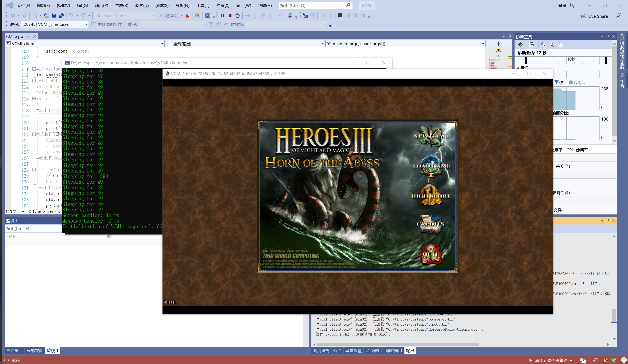The width and height of the screenshot is (628, 364).
Task: Collapse the #if defined region at line 111
Action: pos(34,69)
